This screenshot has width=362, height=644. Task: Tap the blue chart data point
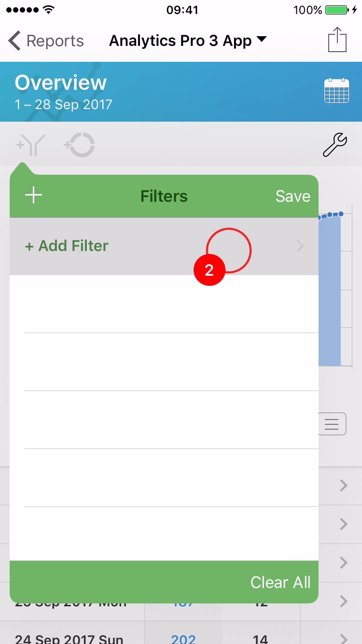[x=341, y=213]
